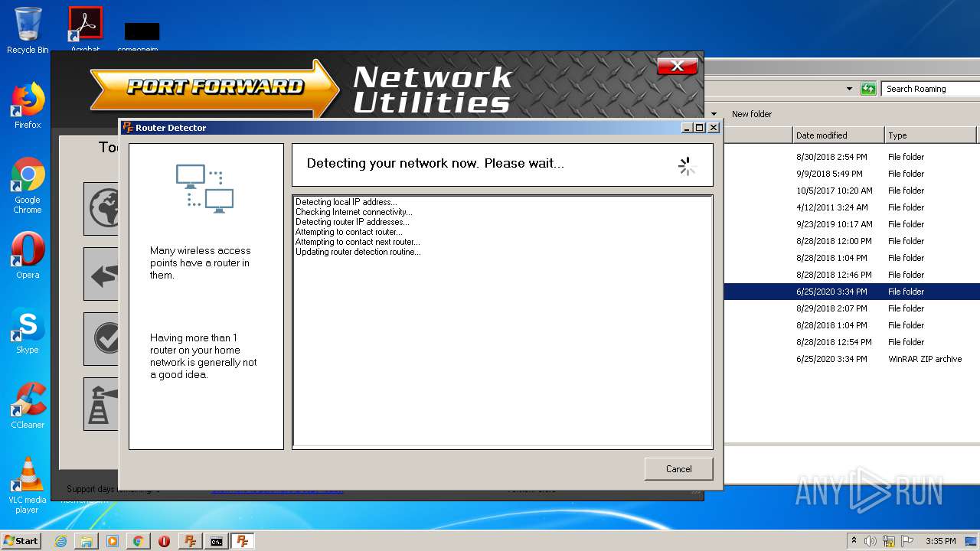Minimize the Router Detector window
This screenshot has width=980, height=551.
pos(687,128)
